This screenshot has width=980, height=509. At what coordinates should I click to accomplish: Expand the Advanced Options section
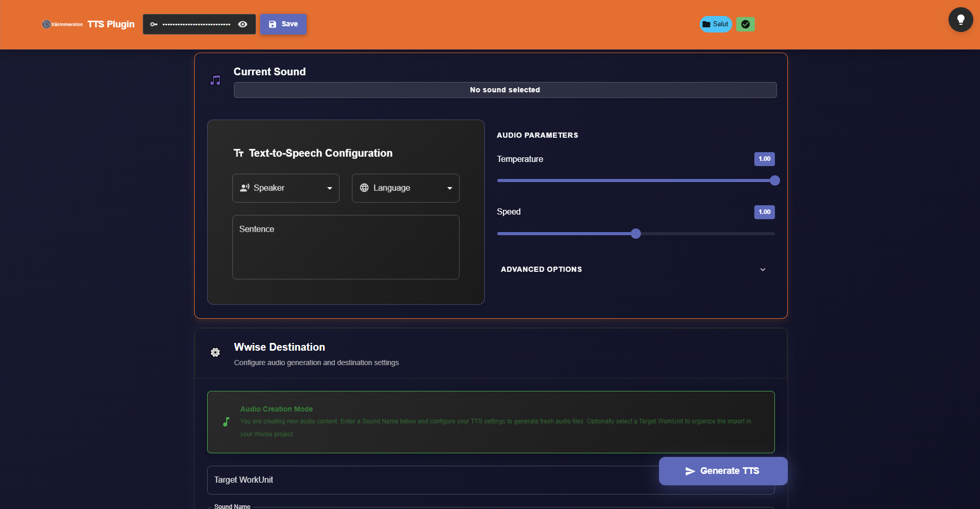click(x=635, y=269)
